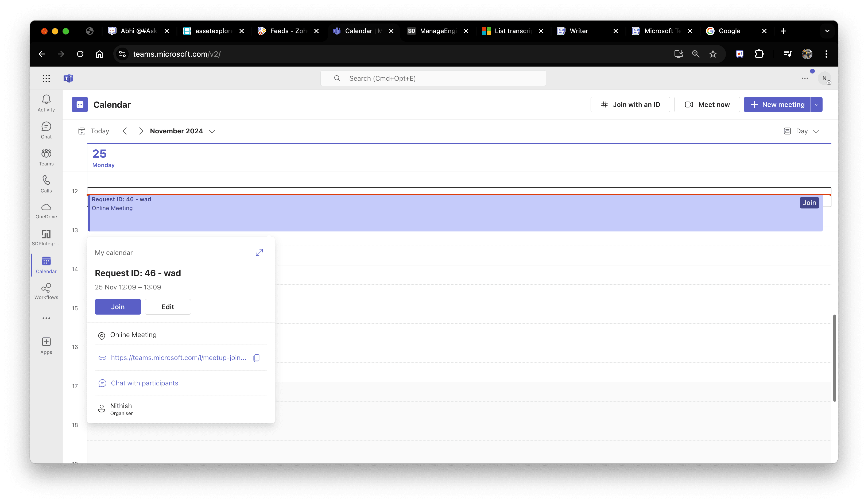Image resolution: width=868 pixels, height=503 pixels.
Task: Expand the New meeting options arrow
Action: pos(816,105)
